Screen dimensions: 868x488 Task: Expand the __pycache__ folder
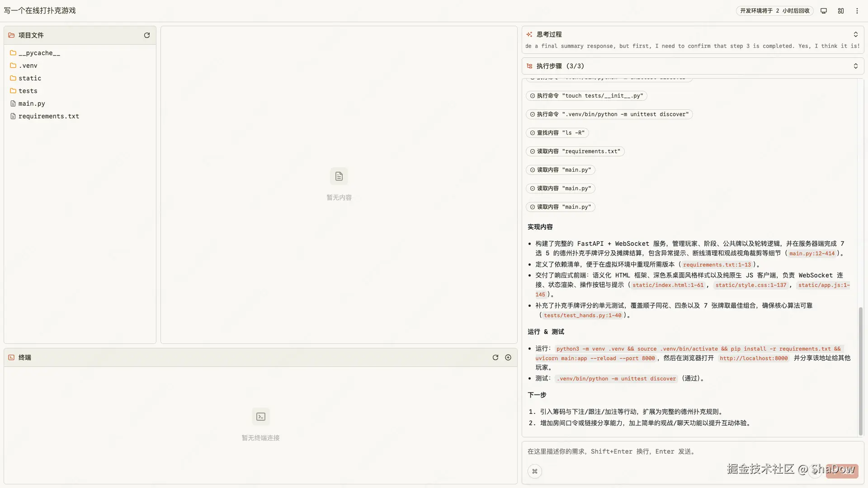39,53
